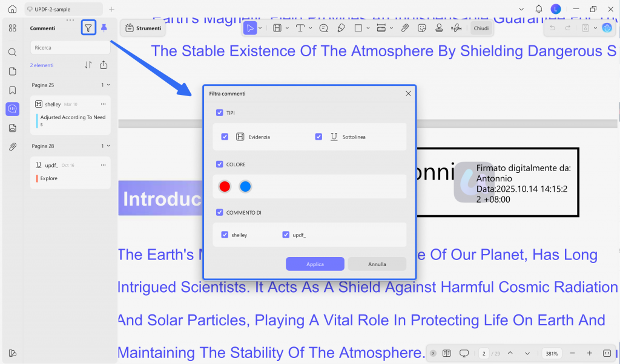
Task: Zoom out with the minus button
Action: 572,353
